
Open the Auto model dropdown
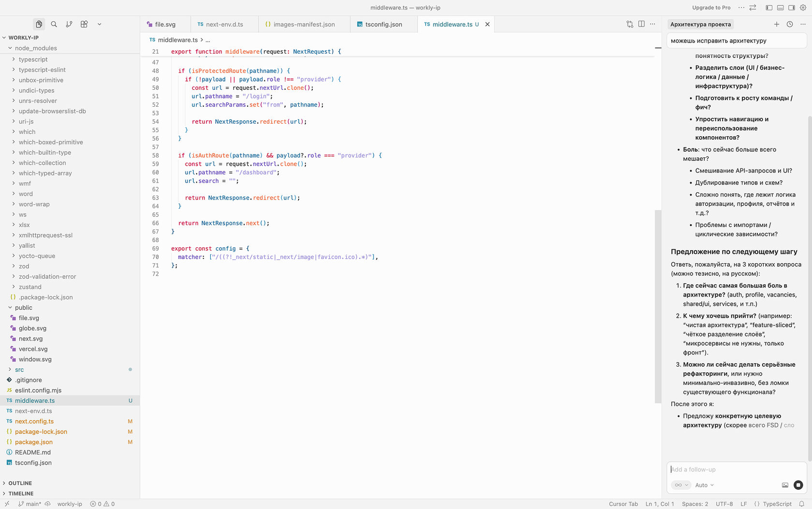point(704,485)
